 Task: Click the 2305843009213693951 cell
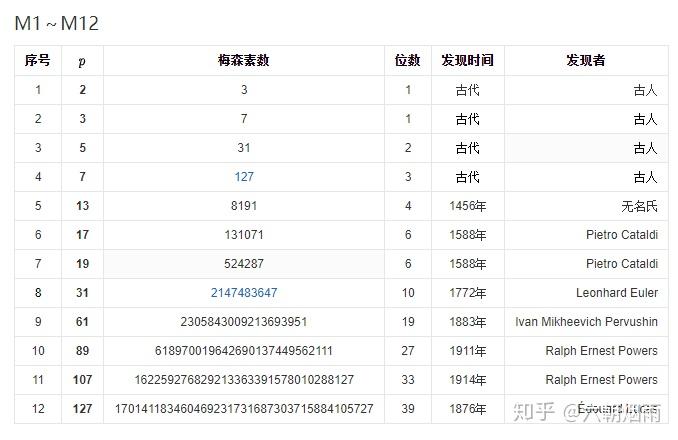[x=244, y=322]
